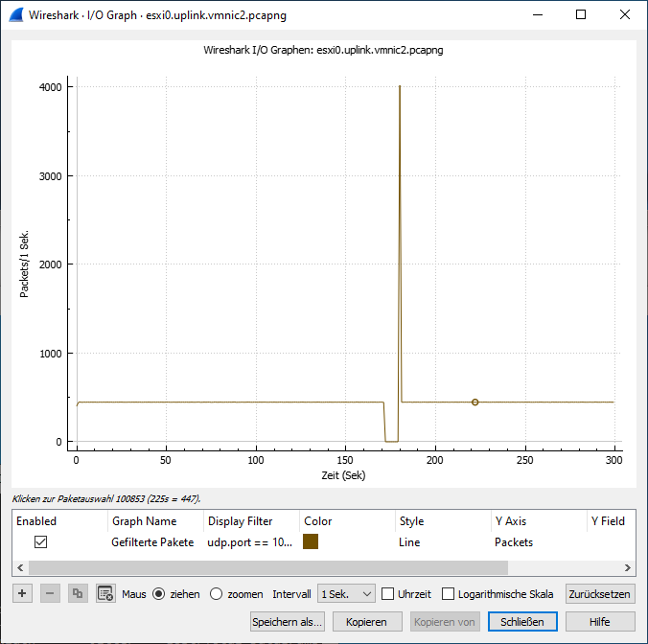This screenshot has height=644, width=648.
Task: Disable the Gefilterte Pakete graph checkbox
Action: [40, 542]
